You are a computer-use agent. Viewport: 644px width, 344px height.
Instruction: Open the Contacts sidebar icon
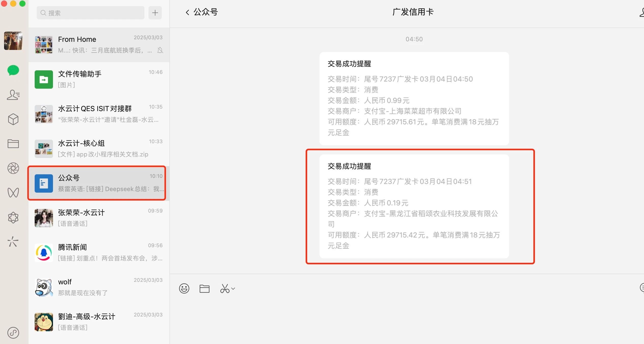pos(13,95)
